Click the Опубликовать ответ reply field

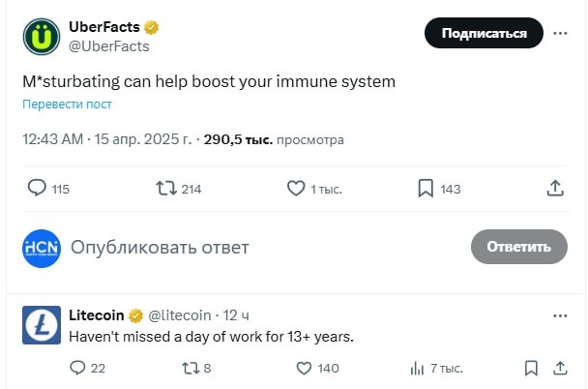(x=160, y=248)
